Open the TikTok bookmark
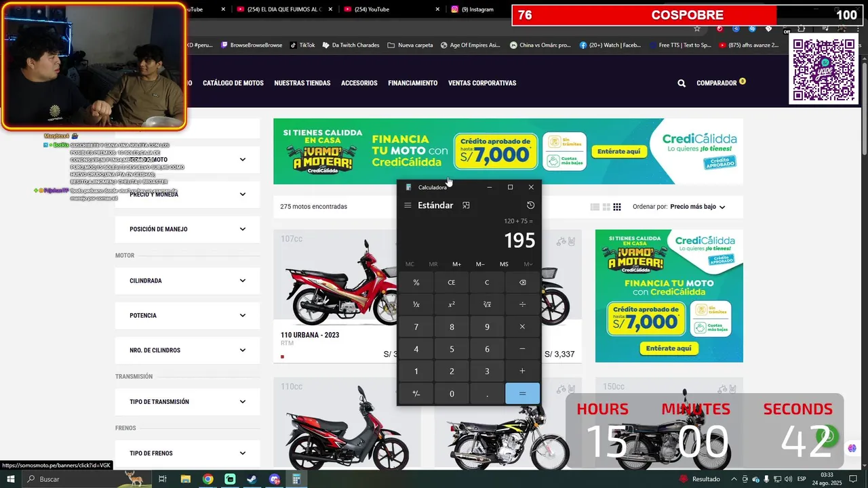The image size is (868, 488). pos(302,45)
